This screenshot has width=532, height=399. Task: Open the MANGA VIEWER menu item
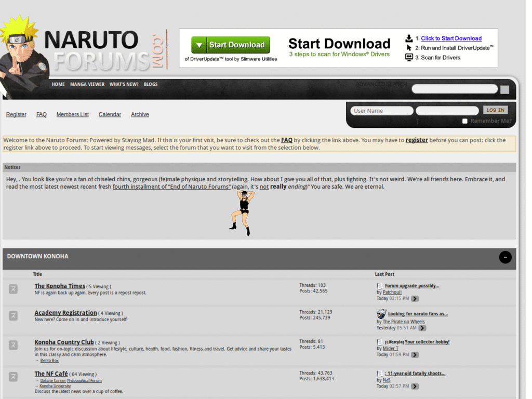[87, 85]
